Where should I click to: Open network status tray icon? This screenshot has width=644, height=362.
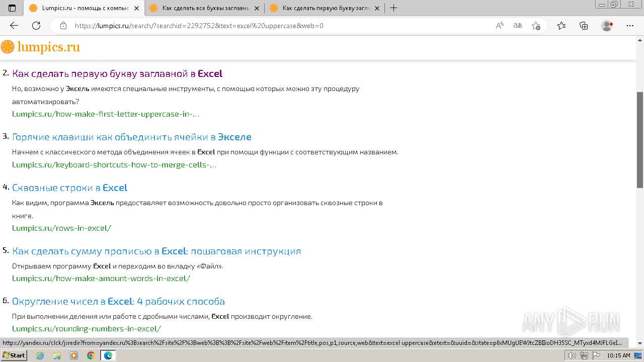pos(584,355)
